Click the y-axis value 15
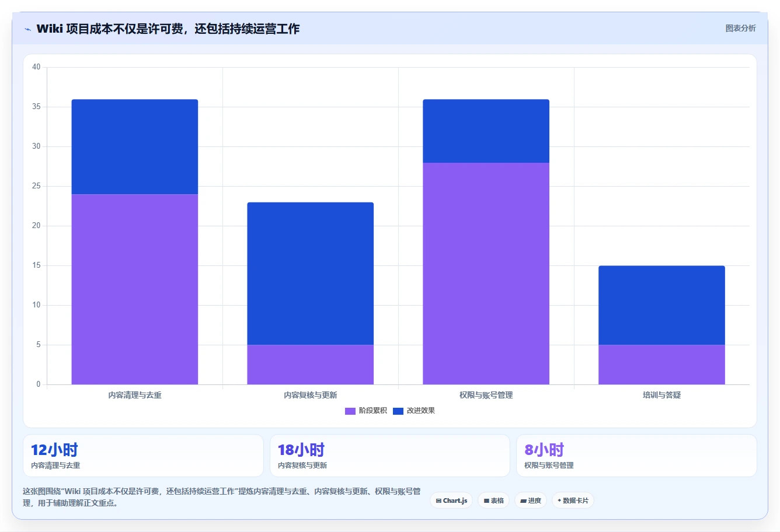Image resolution: width=780 pixels, height=532 pixels. (x=36, y=265)
